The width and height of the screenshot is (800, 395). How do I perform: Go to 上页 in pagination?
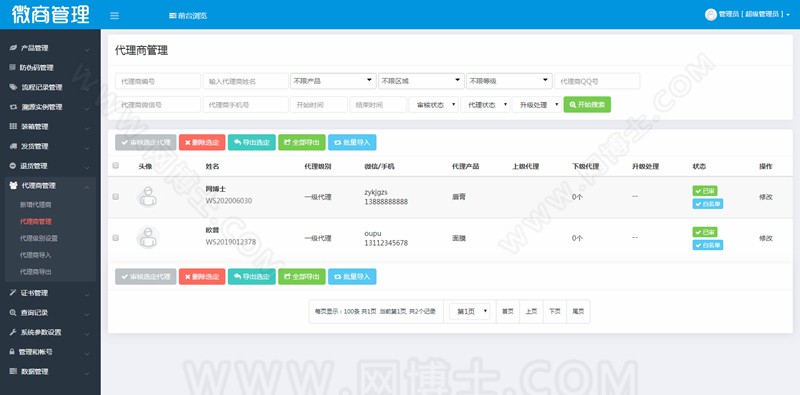click(531, 311)
